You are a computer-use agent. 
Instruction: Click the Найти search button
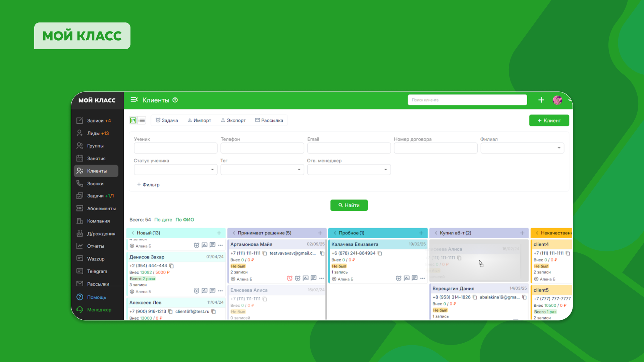point(349,205)
